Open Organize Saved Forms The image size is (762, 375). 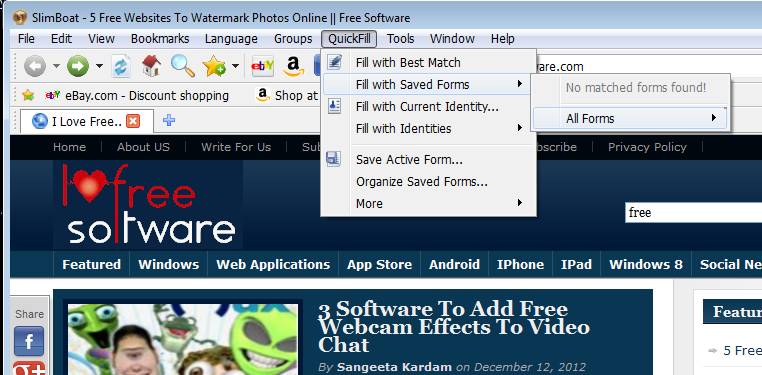[x=429, y=182]
